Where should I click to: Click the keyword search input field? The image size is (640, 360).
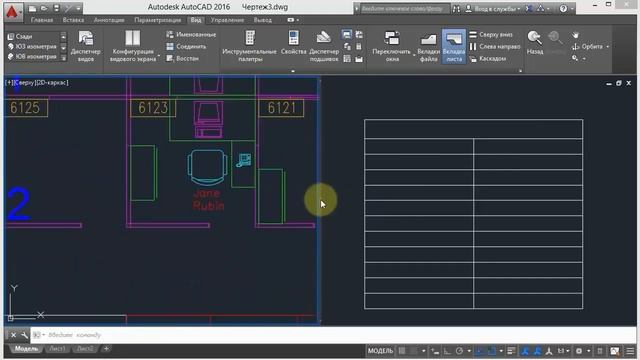point(404,9)
